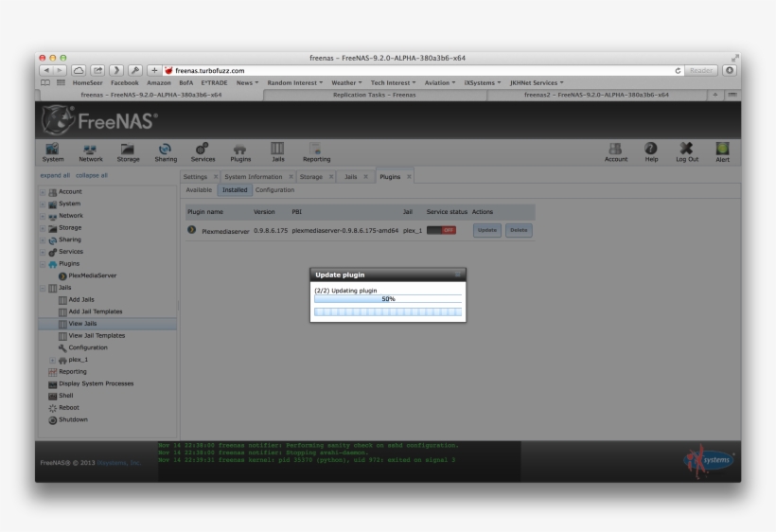Open the Sharing toolbar icon
The height and width of the screenshot is (532, 776).
(166, 152)
